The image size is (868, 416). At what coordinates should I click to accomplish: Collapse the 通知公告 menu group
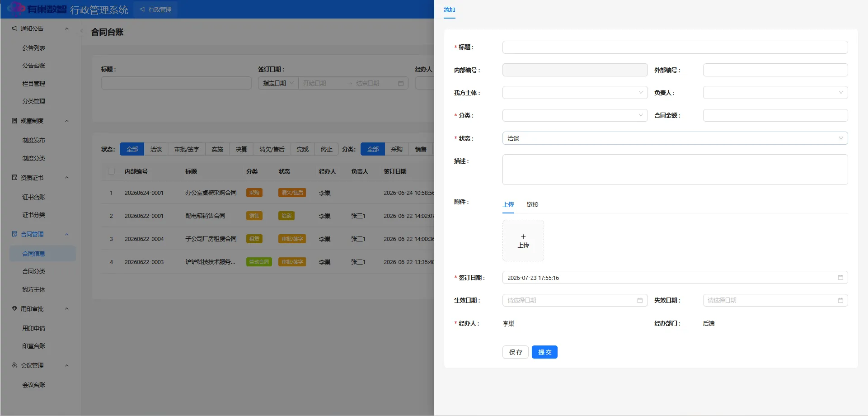[67, 28]
